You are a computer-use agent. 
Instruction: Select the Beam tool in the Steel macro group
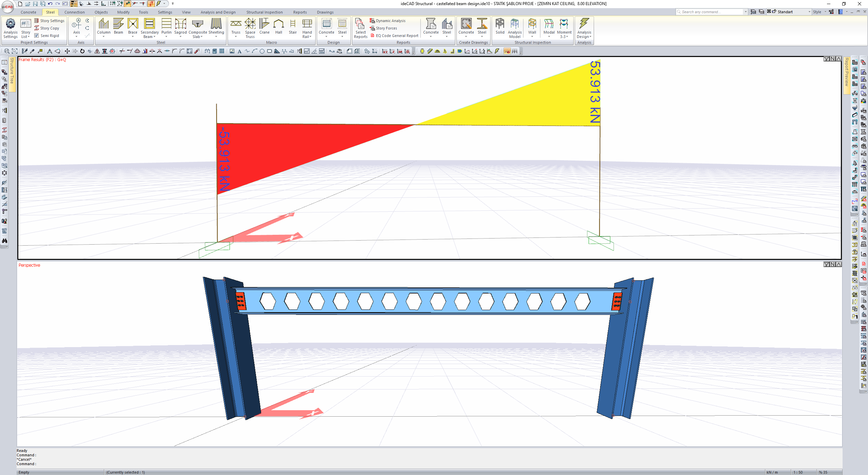point(118,27)
